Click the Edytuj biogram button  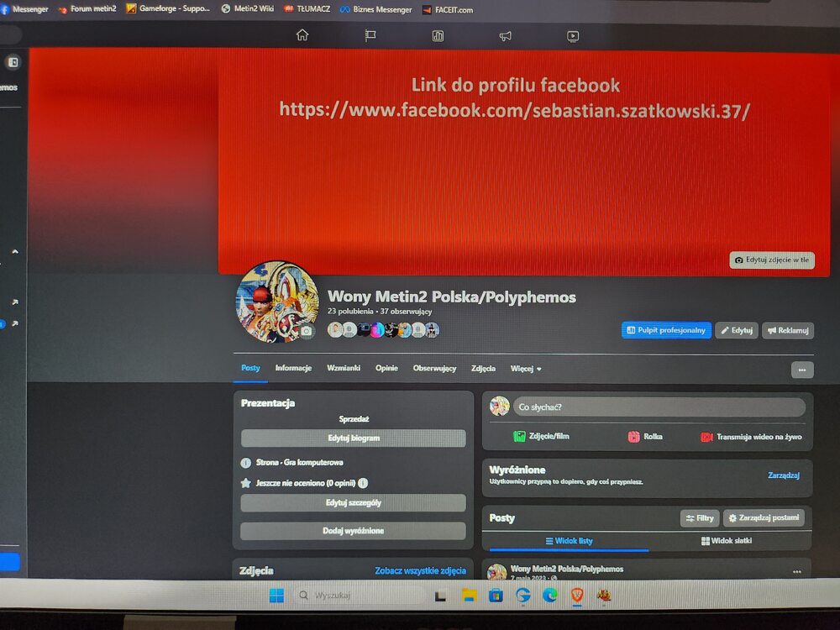[354, 438]
